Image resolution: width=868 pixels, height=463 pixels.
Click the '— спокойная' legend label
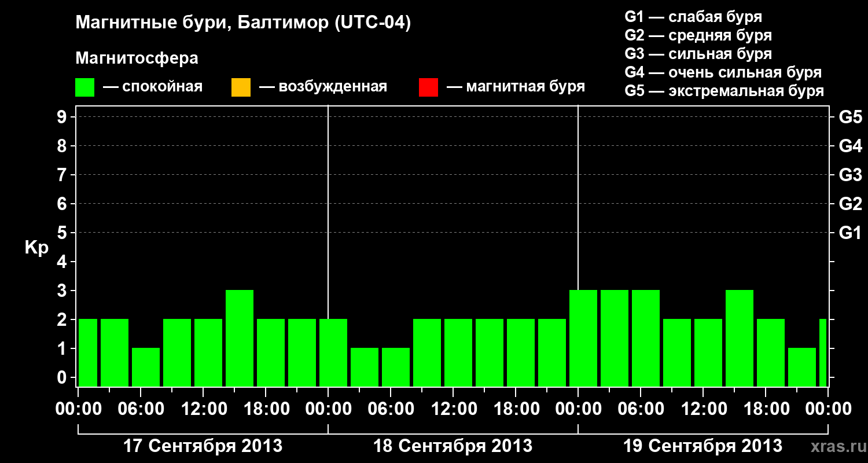coord(153,87)
